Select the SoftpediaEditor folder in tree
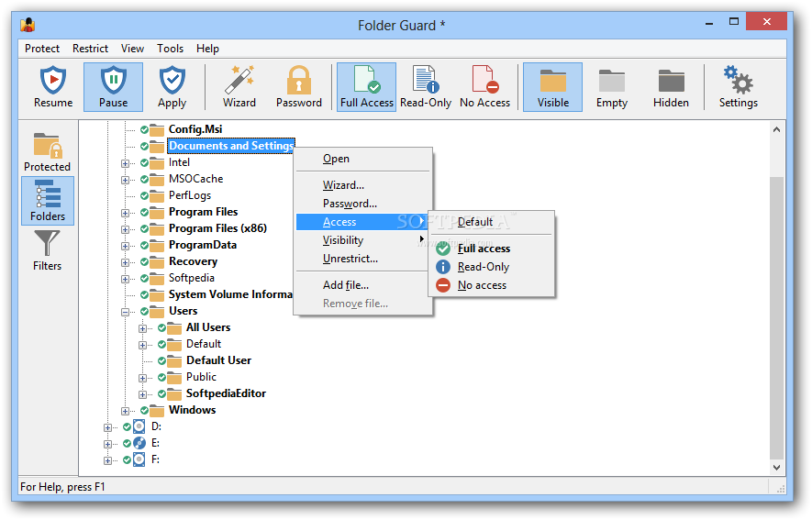This screenshot has width=812, height=520. click(x=226, y=393)
